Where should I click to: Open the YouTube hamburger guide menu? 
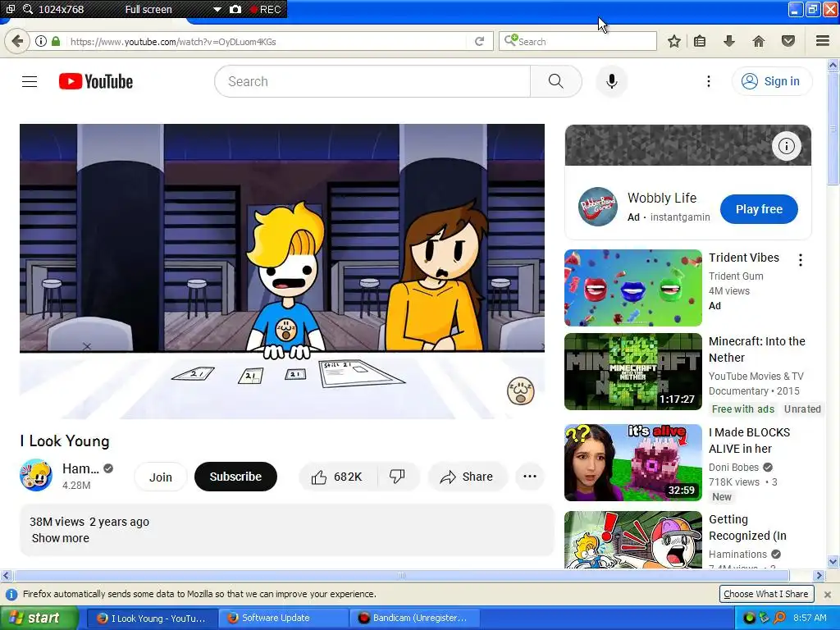[30, 81]
